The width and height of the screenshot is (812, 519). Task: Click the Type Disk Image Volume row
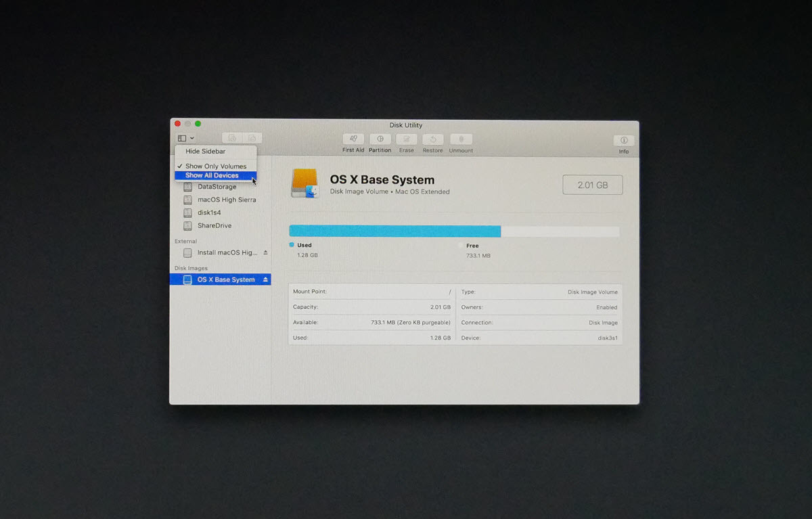(539, 292)
